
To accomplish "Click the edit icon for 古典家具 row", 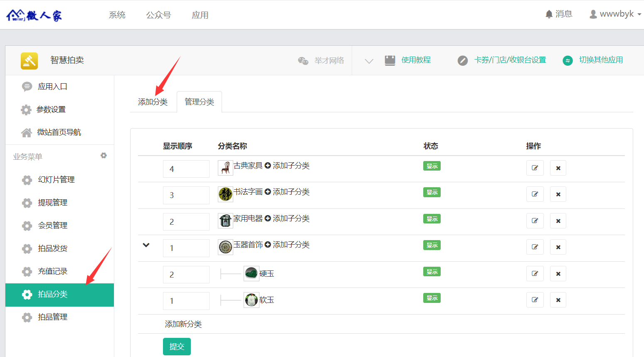I will click(535, 168).
